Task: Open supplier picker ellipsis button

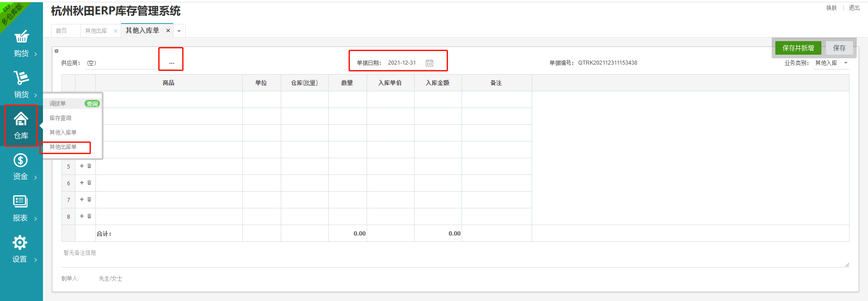Action: [172, 63]
